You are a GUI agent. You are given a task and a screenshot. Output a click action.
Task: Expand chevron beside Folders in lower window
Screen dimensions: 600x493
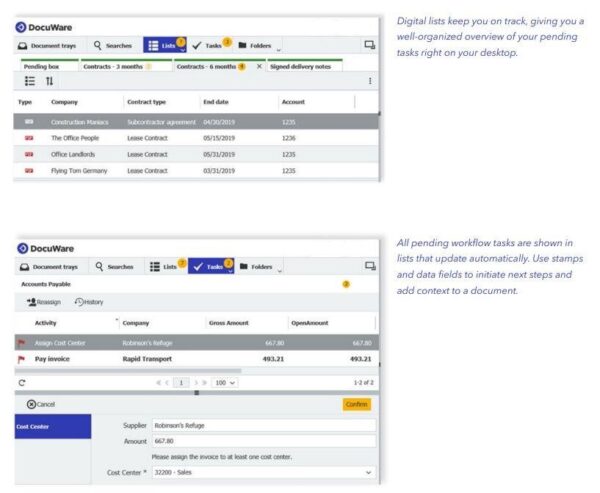[280, 271]
